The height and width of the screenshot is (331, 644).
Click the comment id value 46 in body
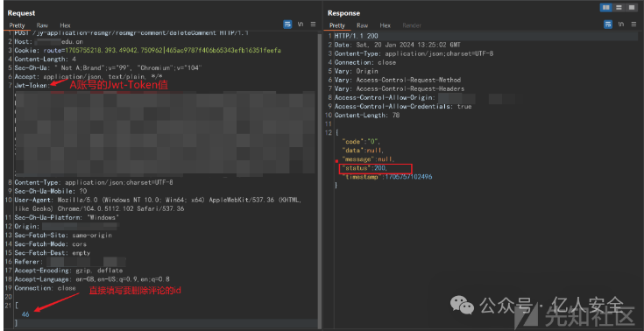point(25,314)
